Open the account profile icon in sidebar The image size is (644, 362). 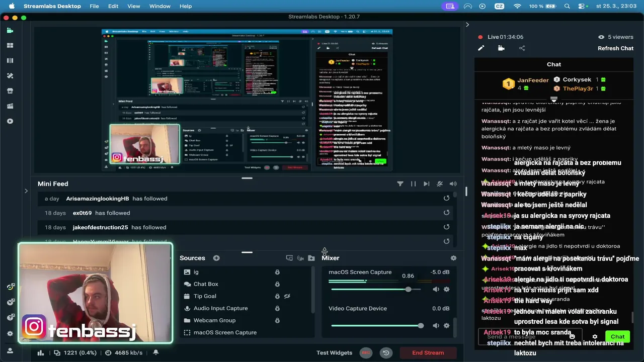click(10, 350)
